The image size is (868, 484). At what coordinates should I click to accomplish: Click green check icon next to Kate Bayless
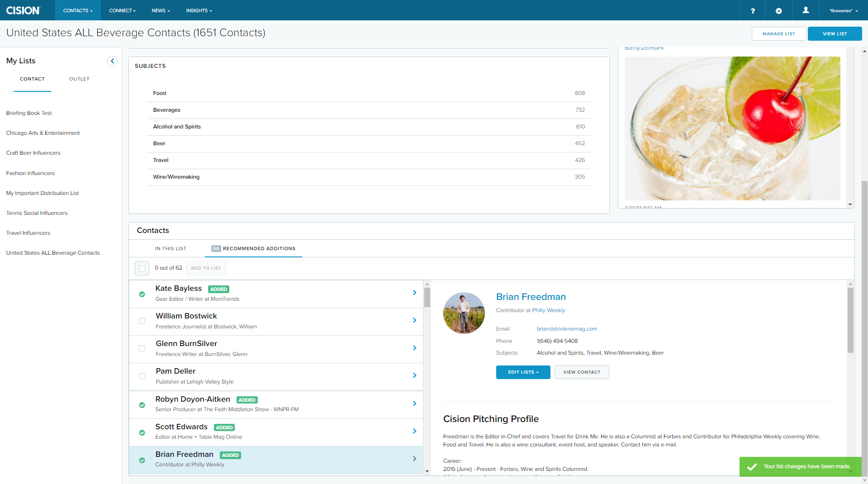tap(142, 294)
